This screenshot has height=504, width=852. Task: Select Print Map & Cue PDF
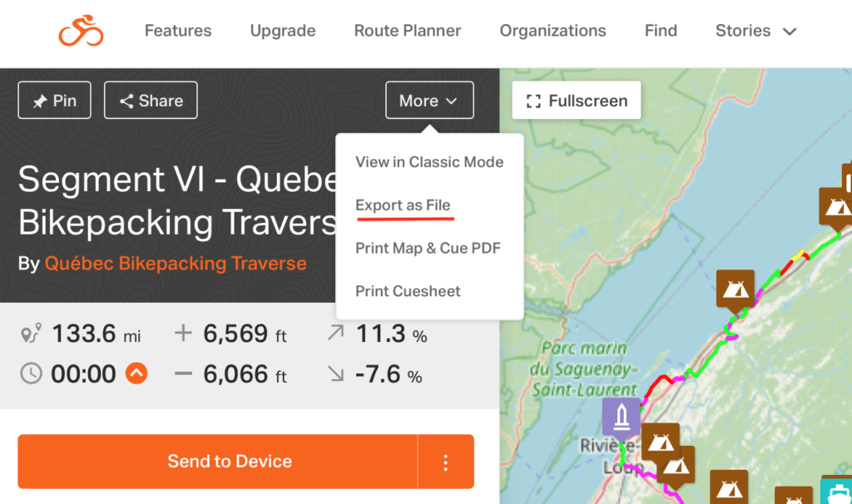[428, 248]
